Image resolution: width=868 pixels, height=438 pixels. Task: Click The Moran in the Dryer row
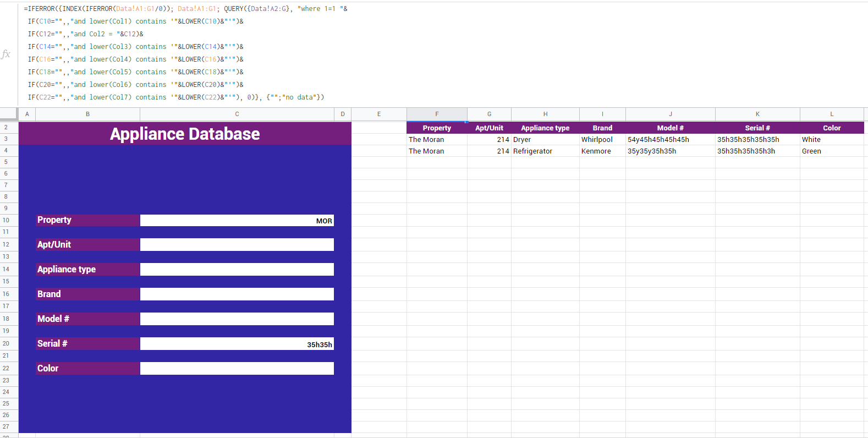point(437,139)
